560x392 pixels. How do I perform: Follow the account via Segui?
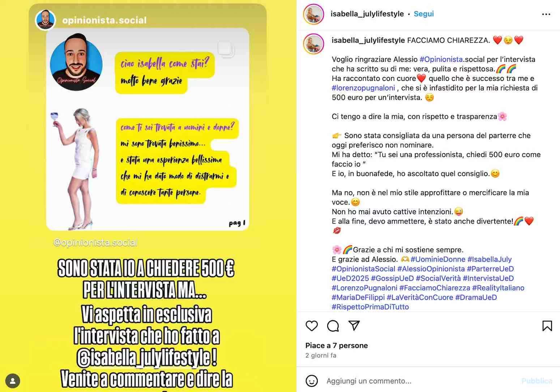(x=424, y=14)
